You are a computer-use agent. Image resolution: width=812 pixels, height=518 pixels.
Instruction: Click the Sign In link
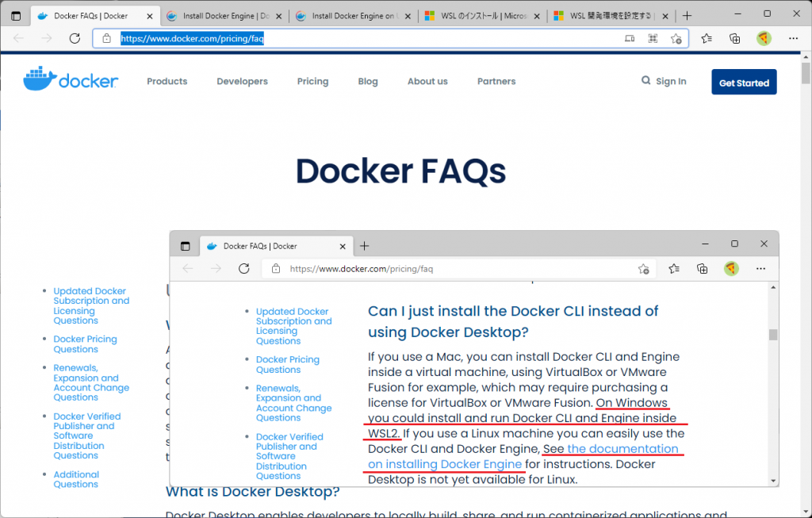[x=671, y=81]
